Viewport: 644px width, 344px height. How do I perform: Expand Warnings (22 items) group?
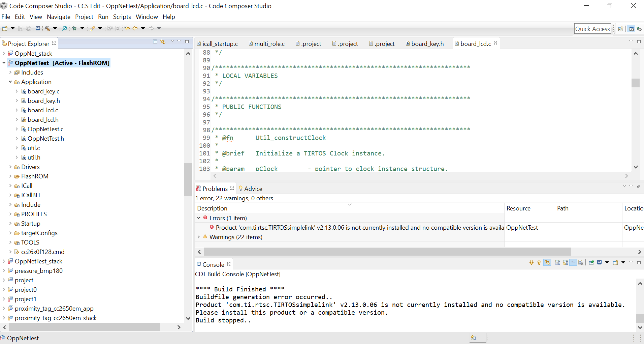[x=199, y=237]
